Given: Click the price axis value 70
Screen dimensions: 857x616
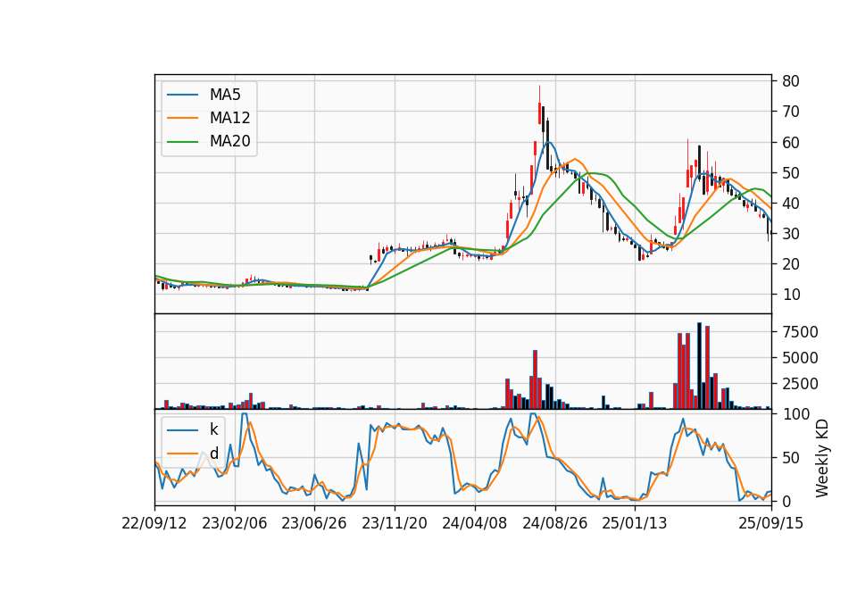Looking at the screenshot, I should click(x=791, y=112).
